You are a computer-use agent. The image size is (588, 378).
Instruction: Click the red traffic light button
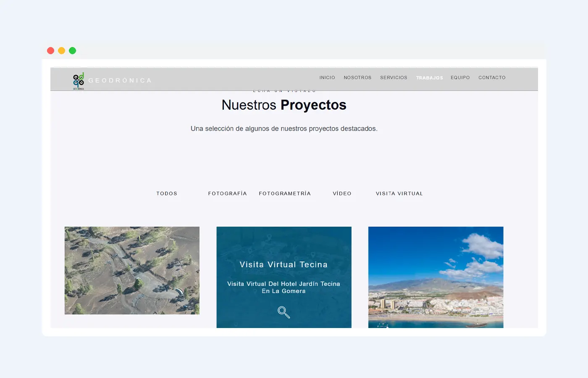click(x=50, y=50)
